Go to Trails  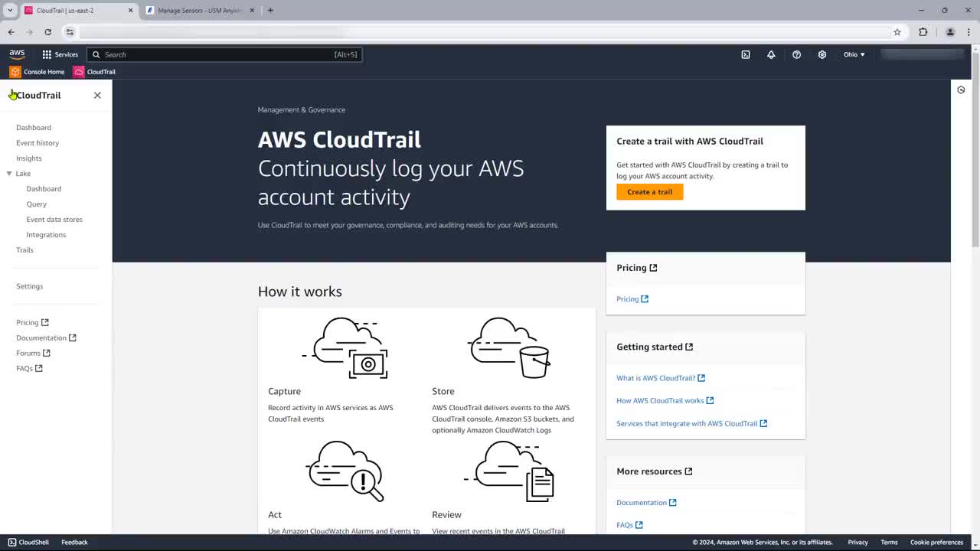(24, 250)
